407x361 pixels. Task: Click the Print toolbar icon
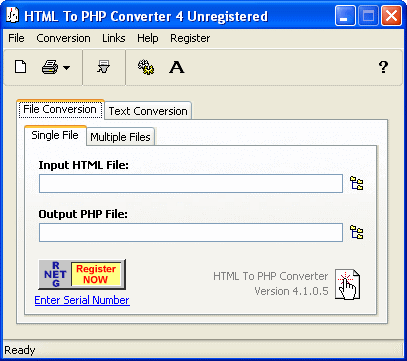pyautogui.click(x=50, y=68)
